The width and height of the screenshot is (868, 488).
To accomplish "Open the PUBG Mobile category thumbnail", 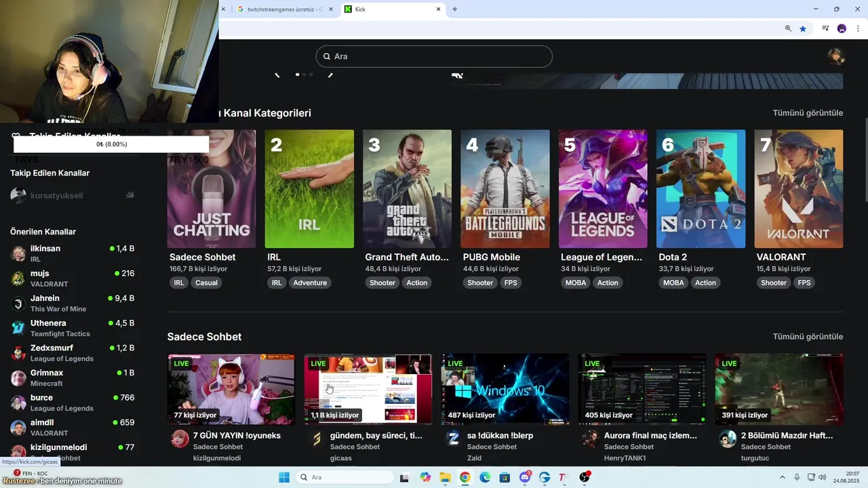I will pos(505,189).
